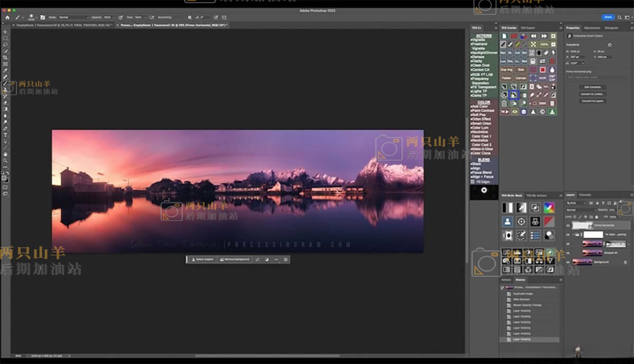Viewport: 634px width, 364px height.
Task: Select the Eyedropper tool
Action: [5, 70]
